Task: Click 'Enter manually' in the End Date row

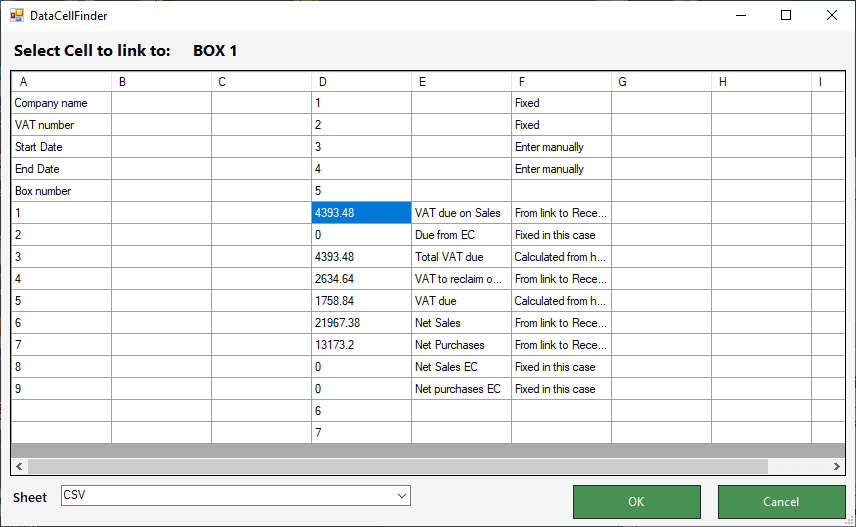Action: click(x=561, y=169)
